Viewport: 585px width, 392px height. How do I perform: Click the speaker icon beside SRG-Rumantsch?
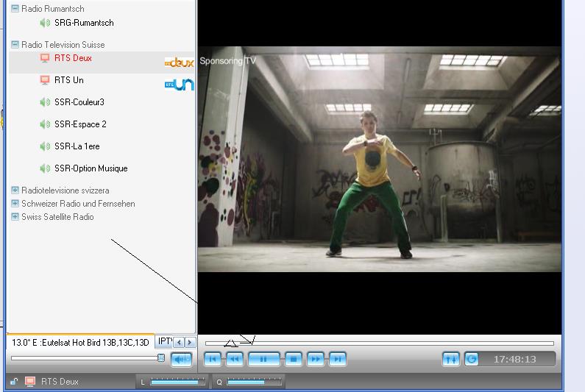(x=45, y=23)
